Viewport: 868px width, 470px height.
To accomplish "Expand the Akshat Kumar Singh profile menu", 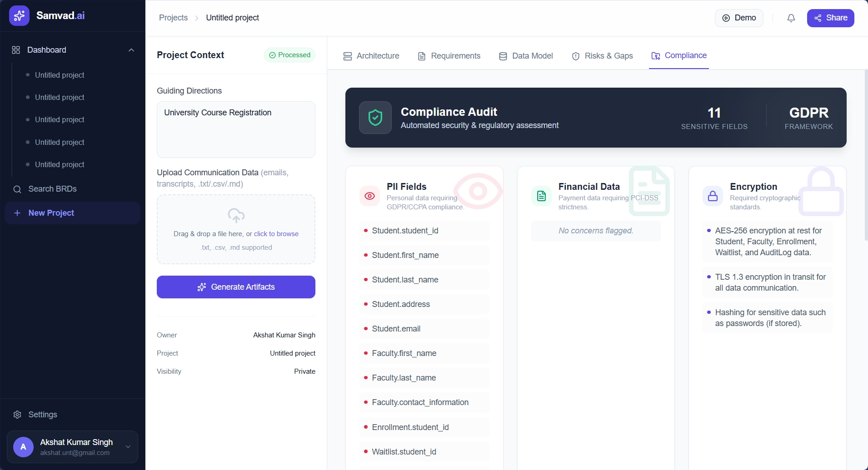I will coord(128,446).
